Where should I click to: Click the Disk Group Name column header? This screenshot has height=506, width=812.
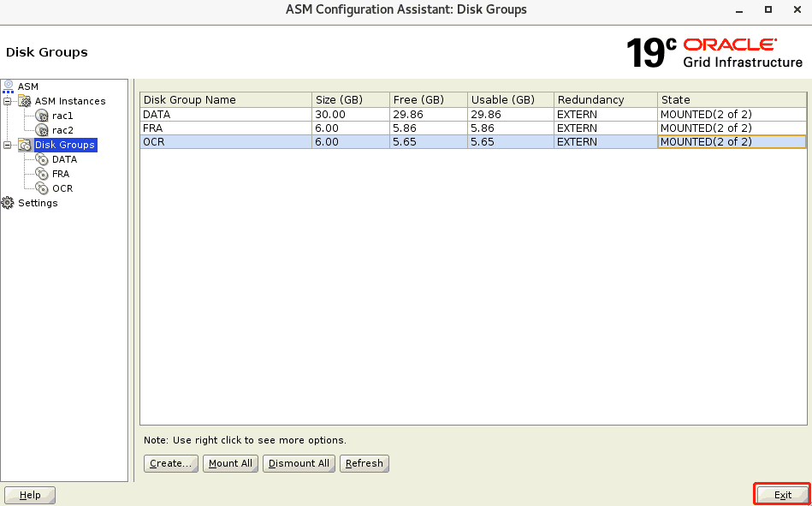pyautogui.click(x=226, y=99)
